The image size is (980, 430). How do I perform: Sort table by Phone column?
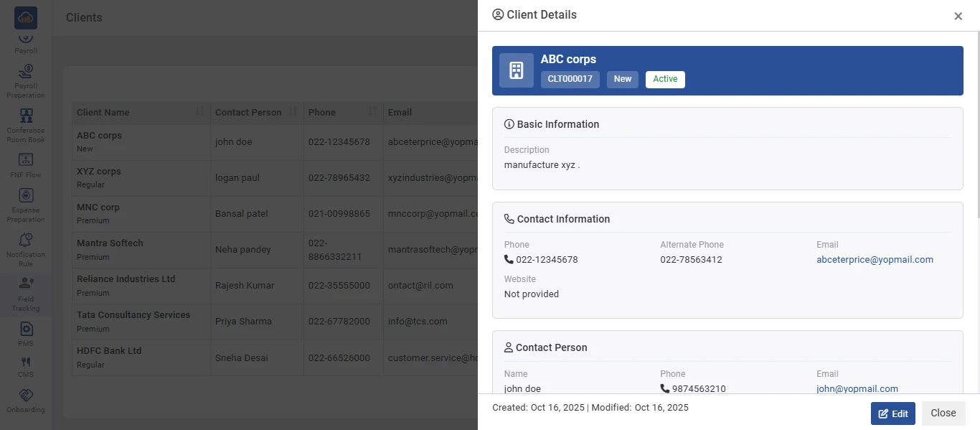(x=372, y=112)
